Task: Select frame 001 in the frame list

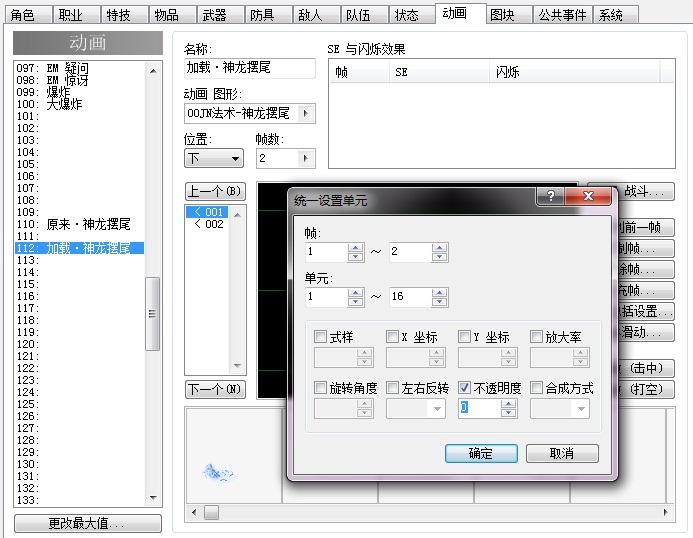Action: [207, 212]
